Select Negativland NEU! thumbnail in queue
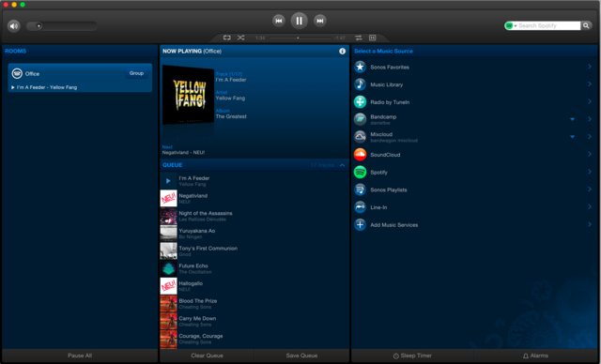Viewport: 601px width, 364px height. click(168, 198)
